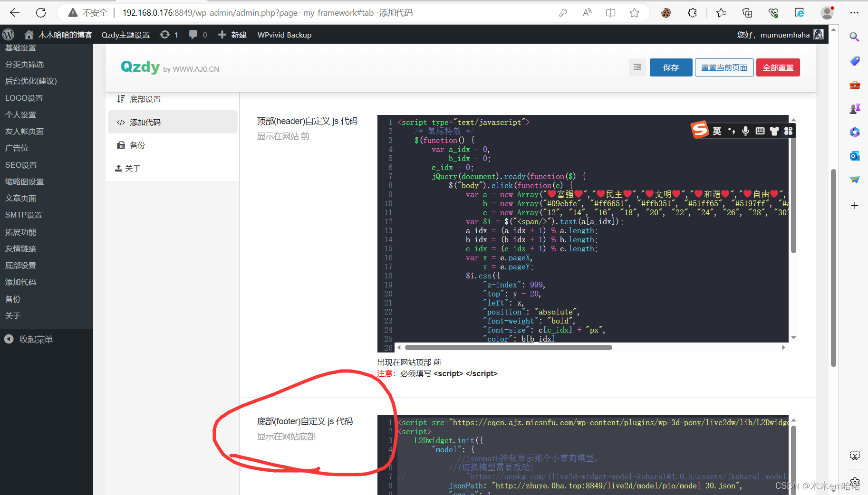Click the 重置当前页面 button

click(x=724, y=67)
